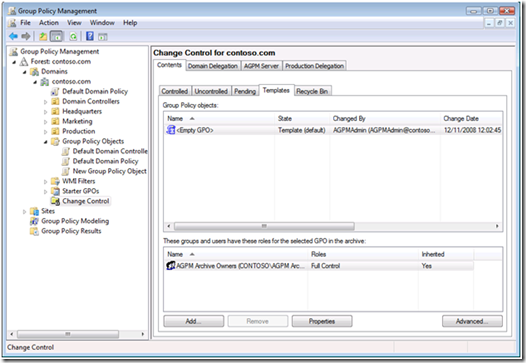Screen dimensions: 526x363
Task: Click the Up one level folder icon
Action: [43, 36]
